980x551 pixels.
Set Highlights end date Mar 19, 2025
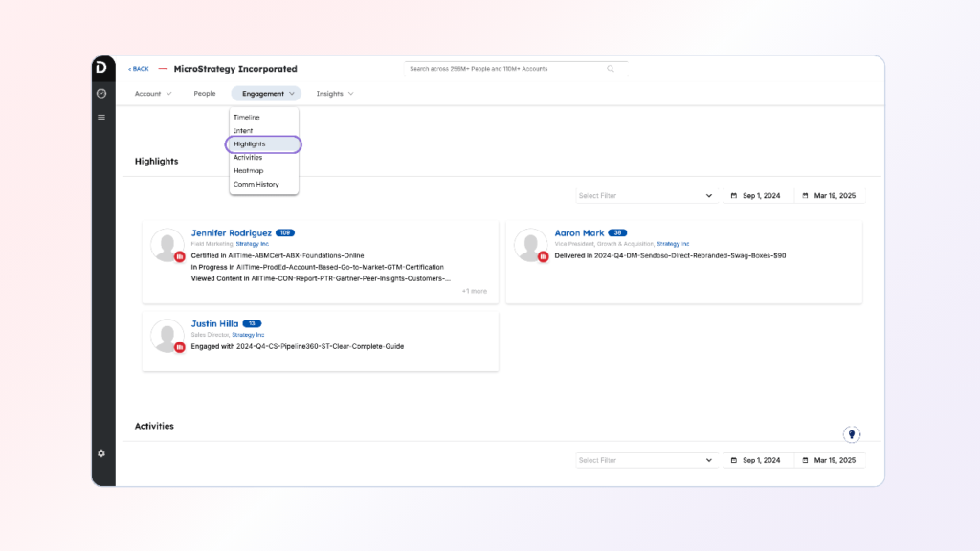(x=830, y=195)
